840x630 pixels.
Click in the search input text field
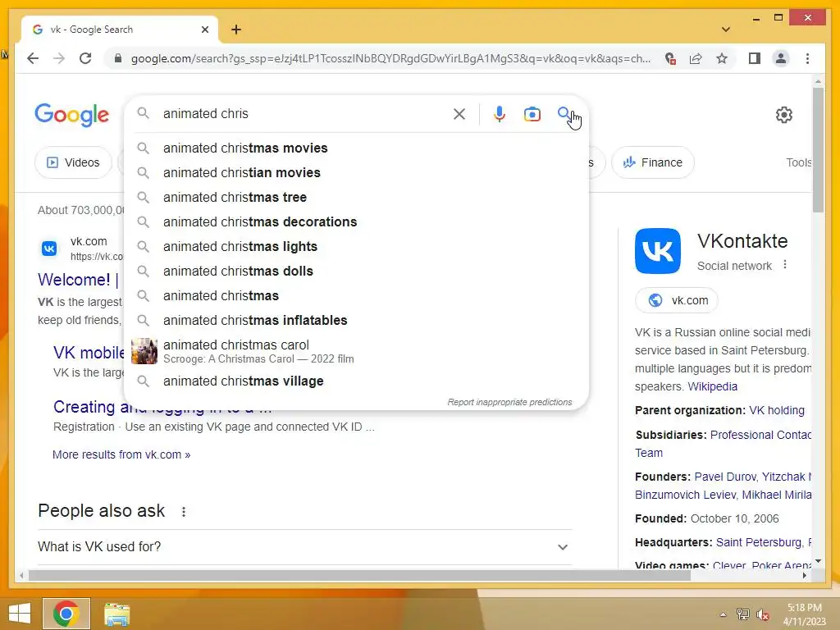click(303, 113)
